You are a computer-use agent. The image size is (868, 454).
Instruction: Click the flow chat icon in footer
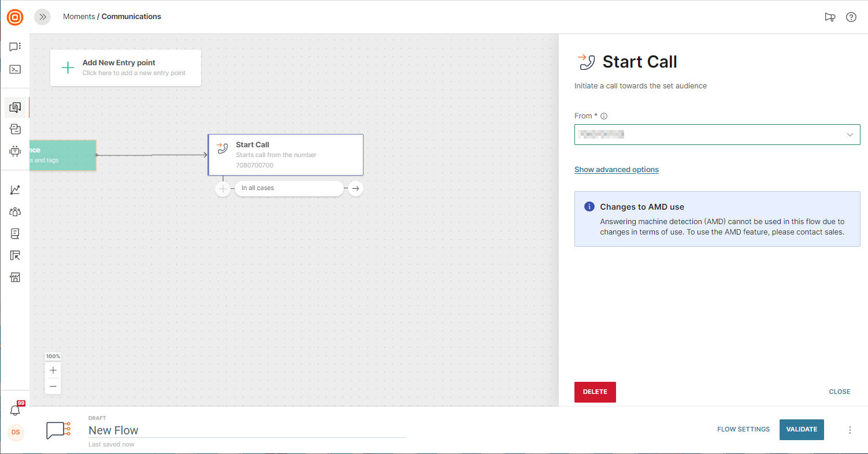(x=58, y=430)
